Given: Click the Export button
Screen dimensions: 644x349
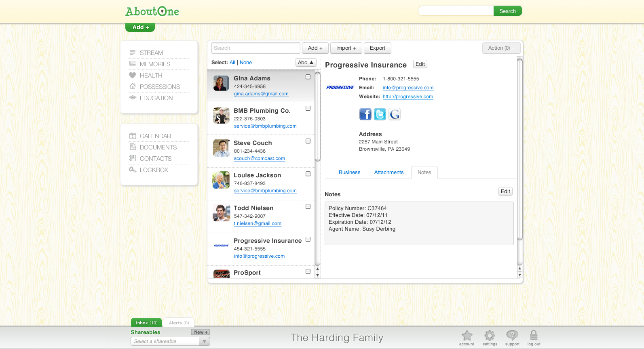Looking at the screenshot, I should [x=378, y=48].
